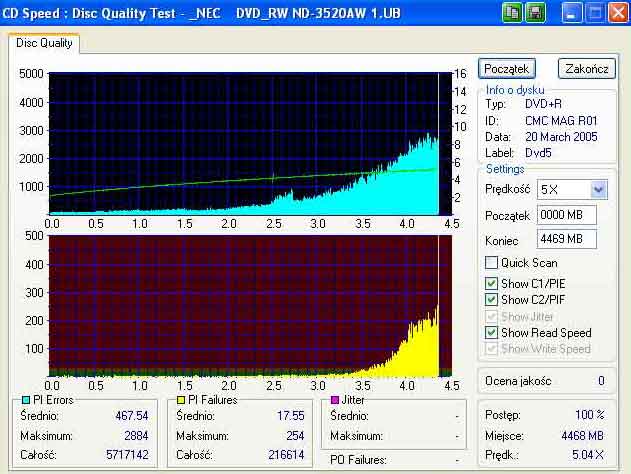The image size is (631, 474).
Task: Switch to the Disc Quality tab
Action: 44,43
